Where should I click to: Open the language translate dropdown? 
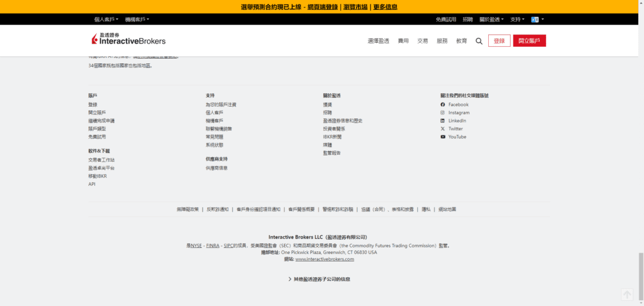click(537, 19)
